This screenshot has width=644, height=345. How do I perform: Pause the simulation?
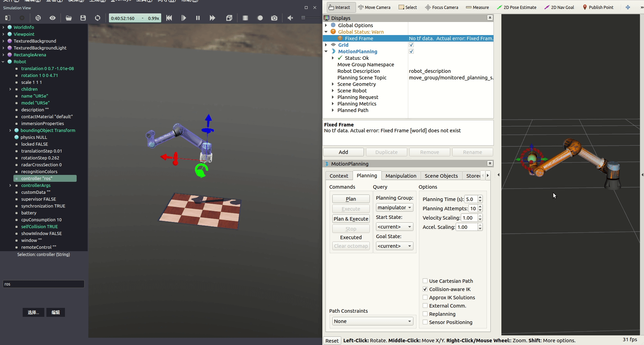(x=198, y=18)
